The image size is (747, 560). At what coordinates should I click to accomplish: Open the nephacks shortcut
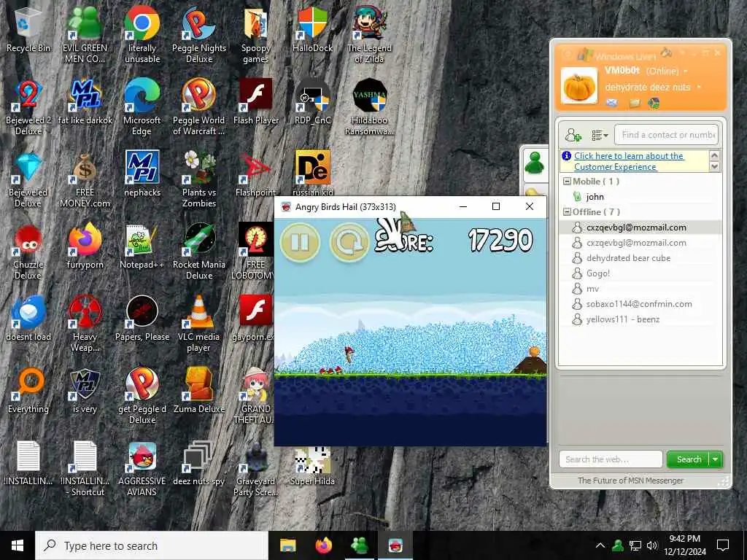pos(142,174)
